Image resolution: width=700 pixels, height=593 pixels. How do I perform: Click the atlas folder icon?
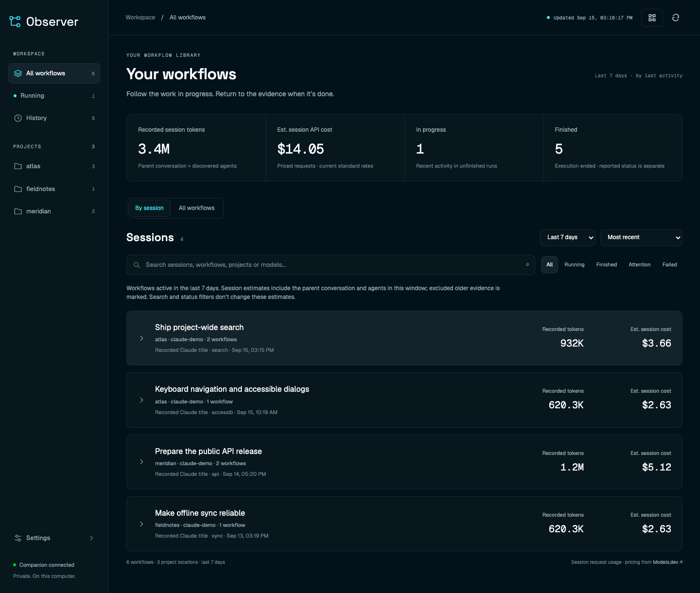point(18,166)
